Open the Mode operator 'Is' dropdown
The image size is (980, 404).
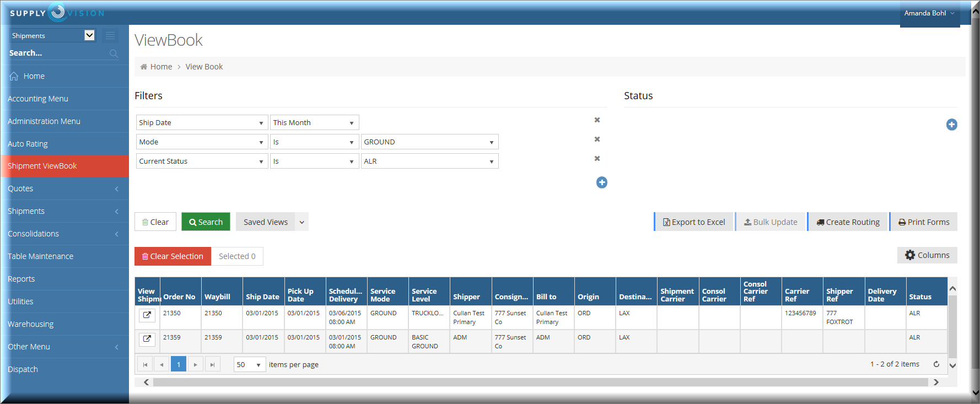tap(314, 142)
